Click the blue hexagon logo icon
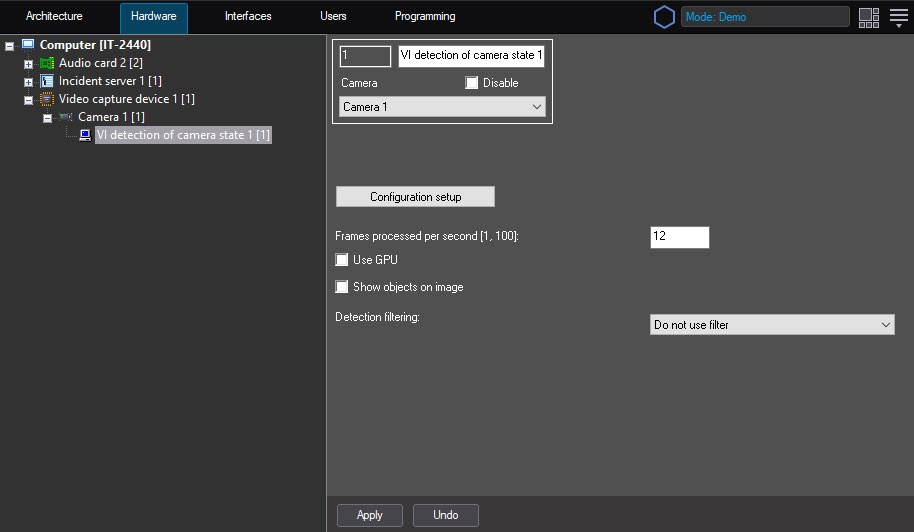The height and width of the screenshot is (532, 914). [664, 17]
